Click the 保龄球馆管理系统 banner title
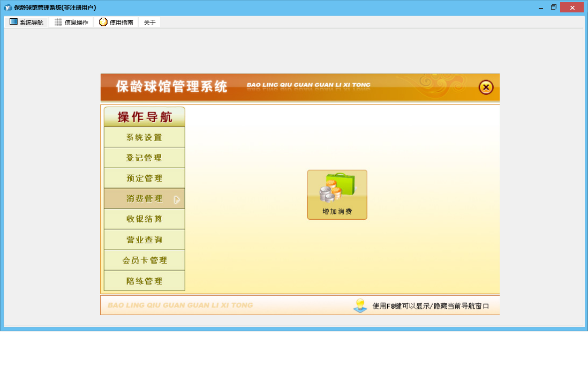 coord(171,86)
